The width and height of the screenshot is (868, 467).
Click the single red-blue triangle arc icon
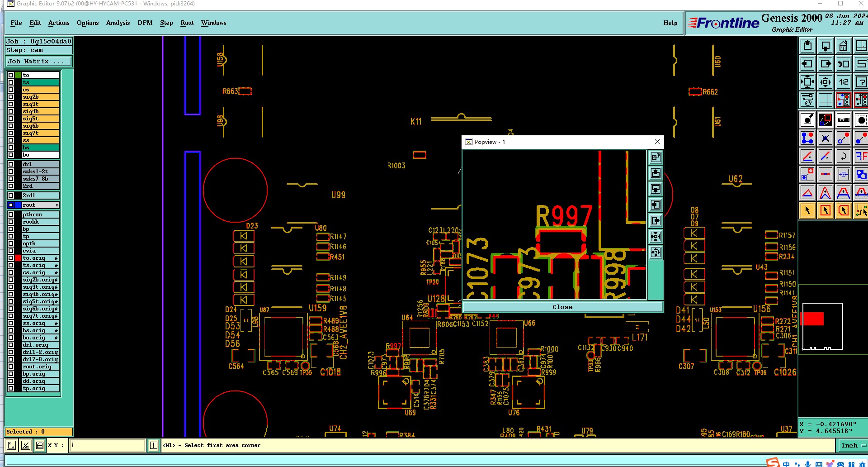(807, 192)
